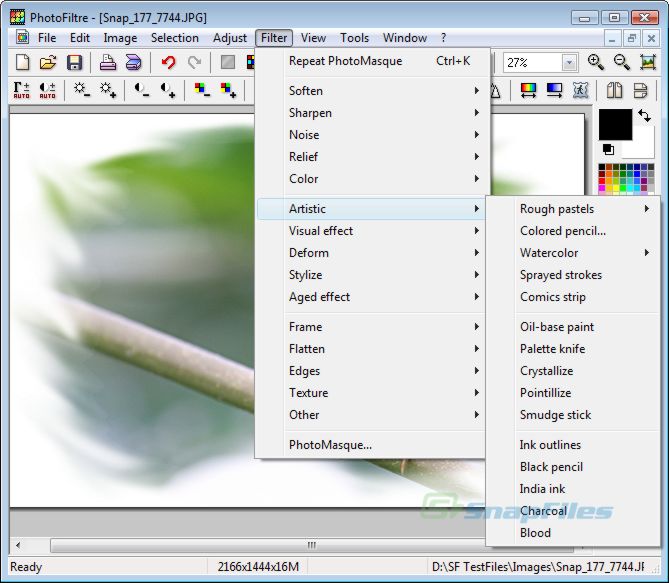Viewport: 669px width, 583px height.
Task: Expand the Noise submenu
Action: (x=371, y=135)
